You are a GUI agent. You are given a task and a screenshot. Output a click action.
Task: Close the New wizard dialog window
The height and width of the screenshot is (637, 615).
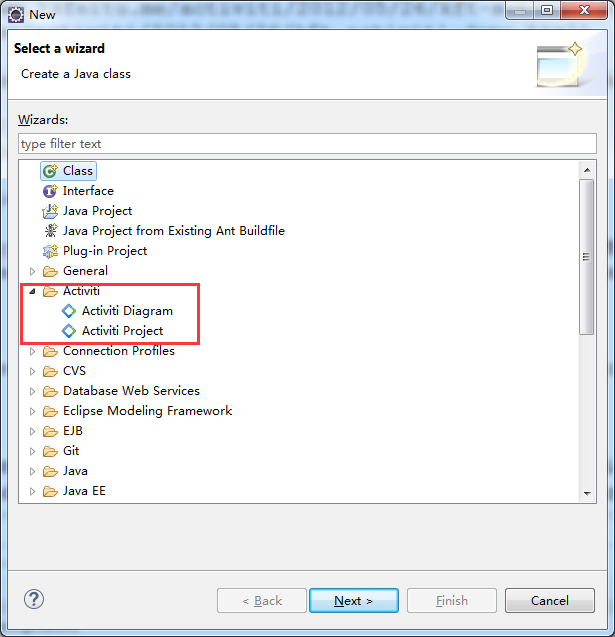click(584, 11)
